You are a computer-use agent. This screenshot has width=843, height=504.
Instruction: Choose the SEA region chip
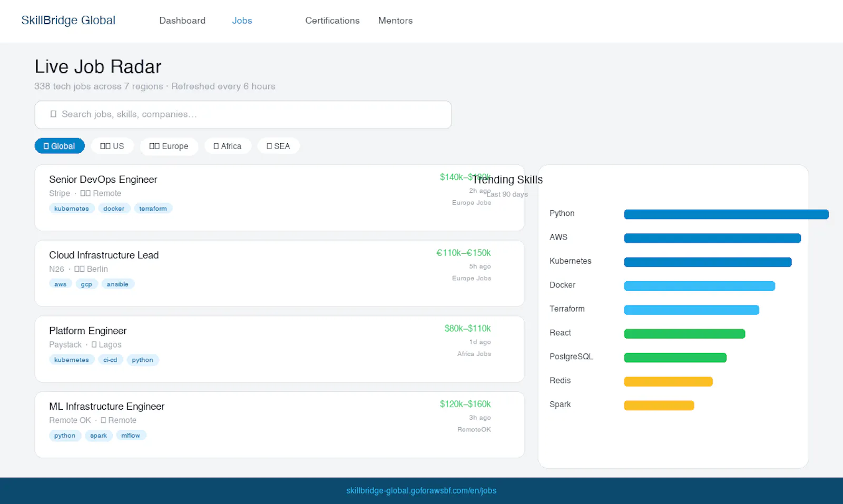click(x=278, y=146)
